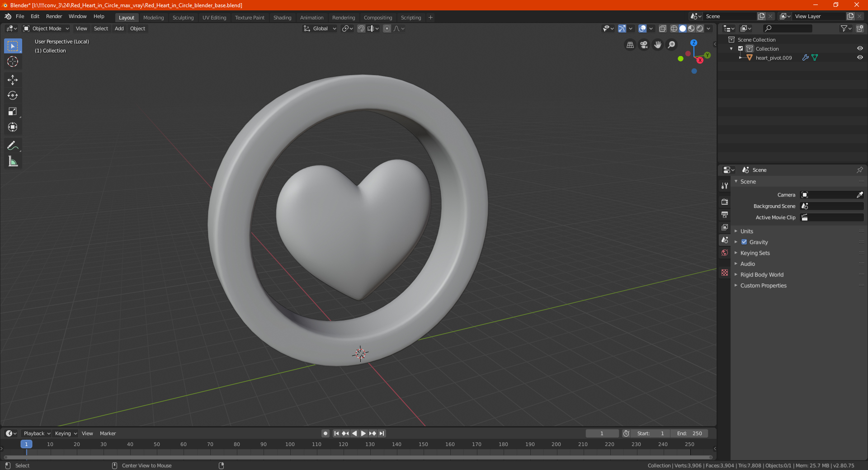Viewport: 868px width, 470px height.
Task: Click the End frame 250 field
Action: [689, 433]
